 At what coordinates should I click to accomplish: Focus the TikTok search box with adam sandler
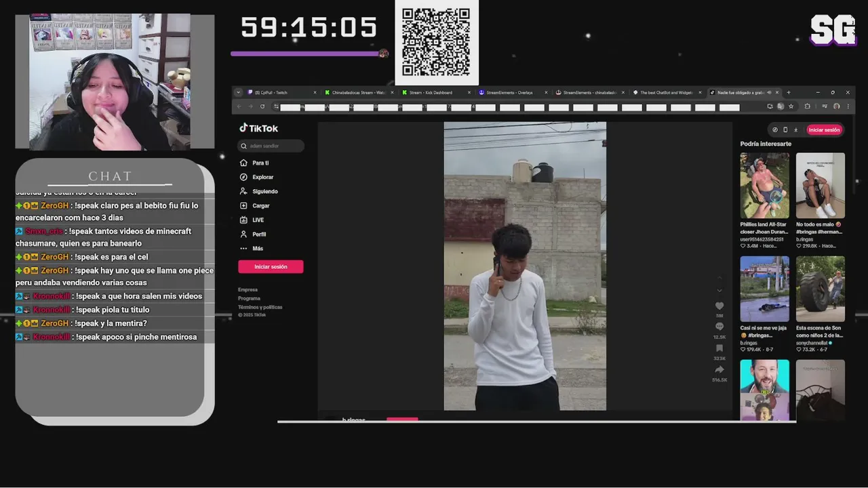click(271, 146)
